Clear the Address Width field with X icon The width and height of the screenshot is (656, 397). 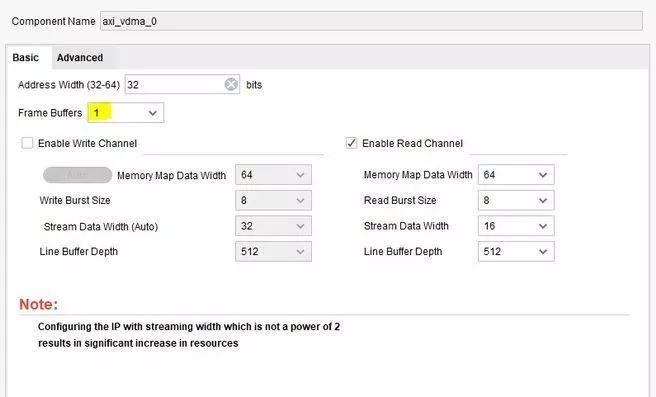tap(231, 85)
